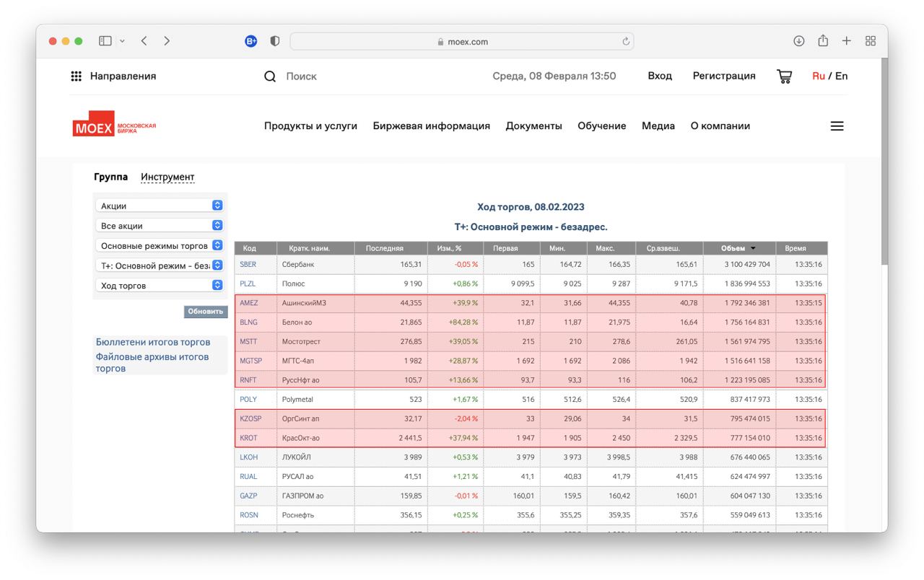Image resolution: width=924 pixels, height=580 pixels.
Task: Open Медиа menu
Action: [x=658, y=126]
